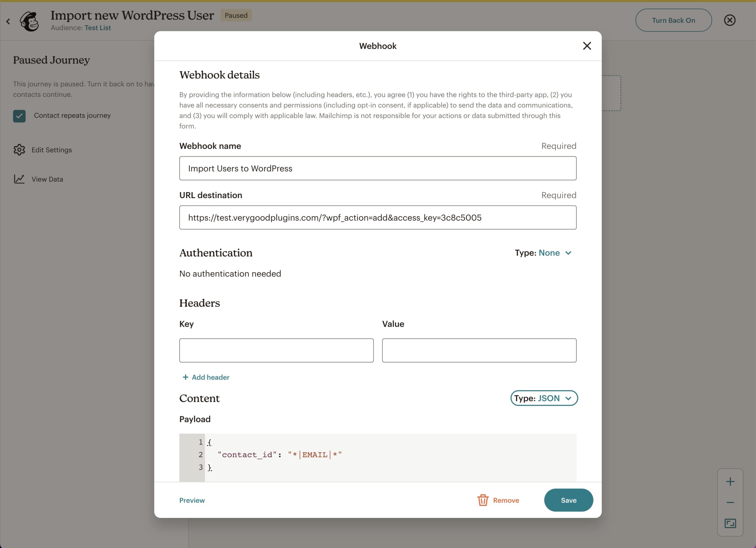Click the View Data chart icon
The image size is (756, 548).
[19, 179]
